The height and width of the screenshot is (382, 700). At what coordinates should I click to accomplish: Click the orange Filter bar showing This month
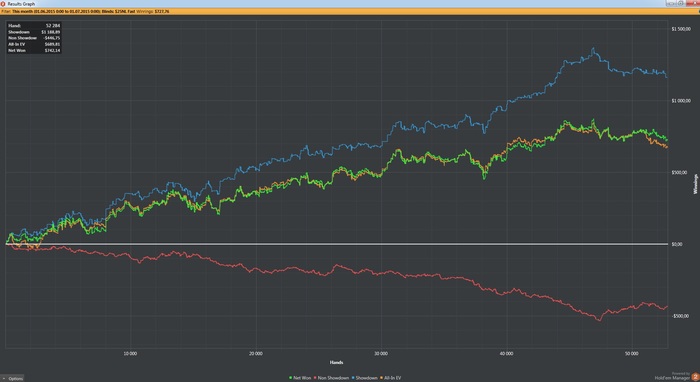pyautogui.click(x=350, y=11)
